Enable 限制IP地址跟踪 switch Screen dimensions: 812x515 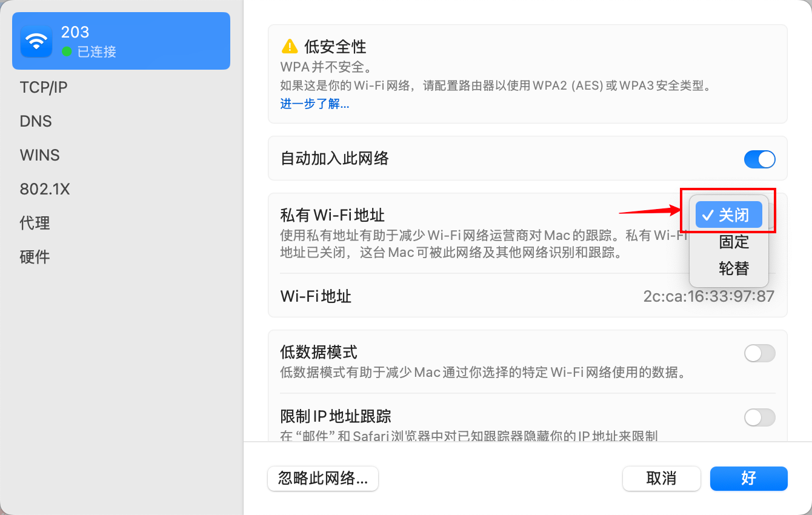click(x=759, y=417)
